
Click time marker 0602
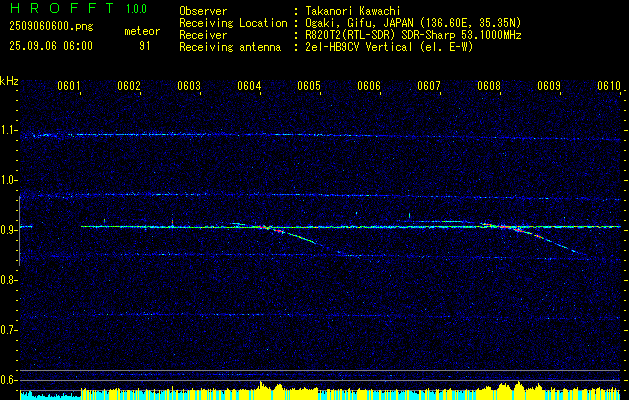(x=129, y=86)
